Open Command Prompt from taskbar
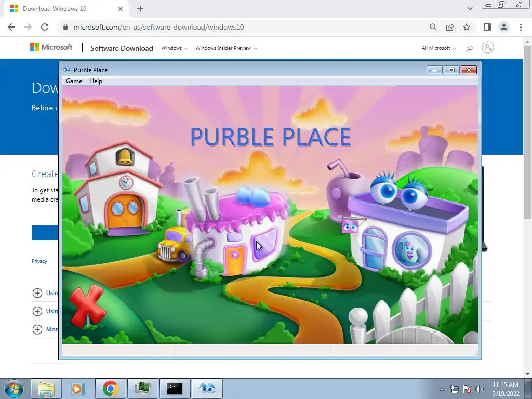Viewport: 532px width, 399px height. coord(175,389)
